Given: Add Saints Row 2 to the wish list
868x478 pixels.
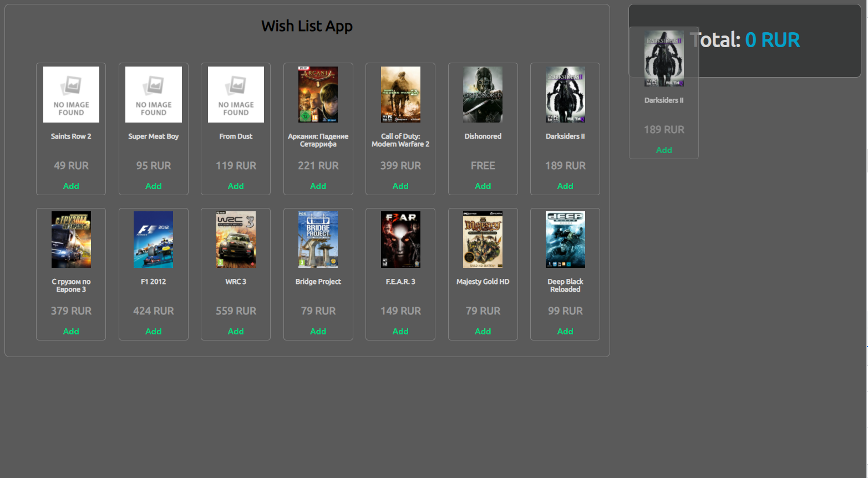Looking at the screenshot, I should pyautogui.click(x=71, y=186).
